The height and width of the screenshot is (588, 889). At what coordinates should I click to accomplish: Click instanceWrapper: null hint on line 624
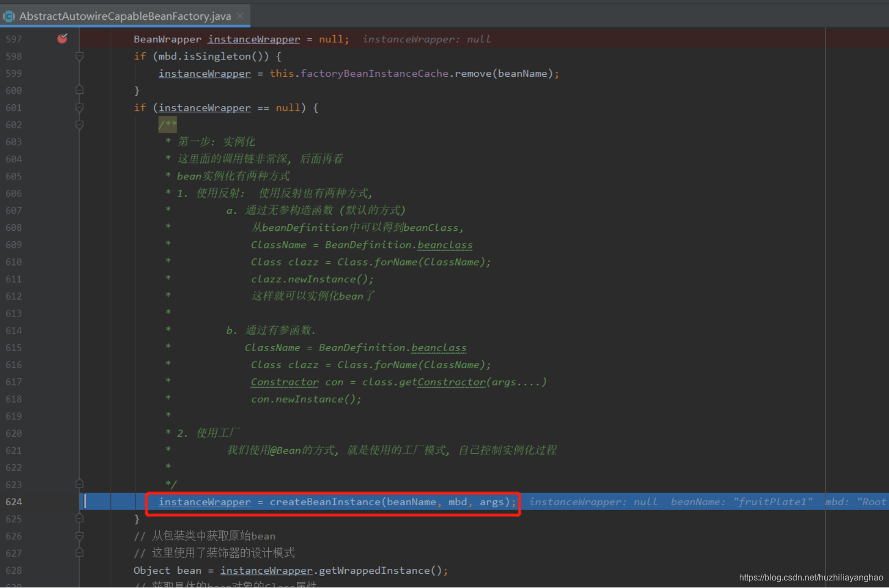[593, 502]
